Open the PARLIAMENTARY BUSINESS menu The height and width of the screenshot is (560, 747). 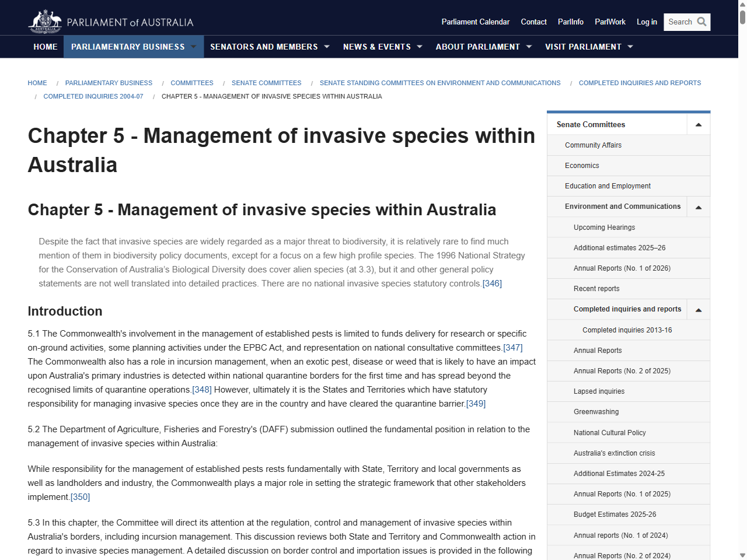tap(128, 47)
